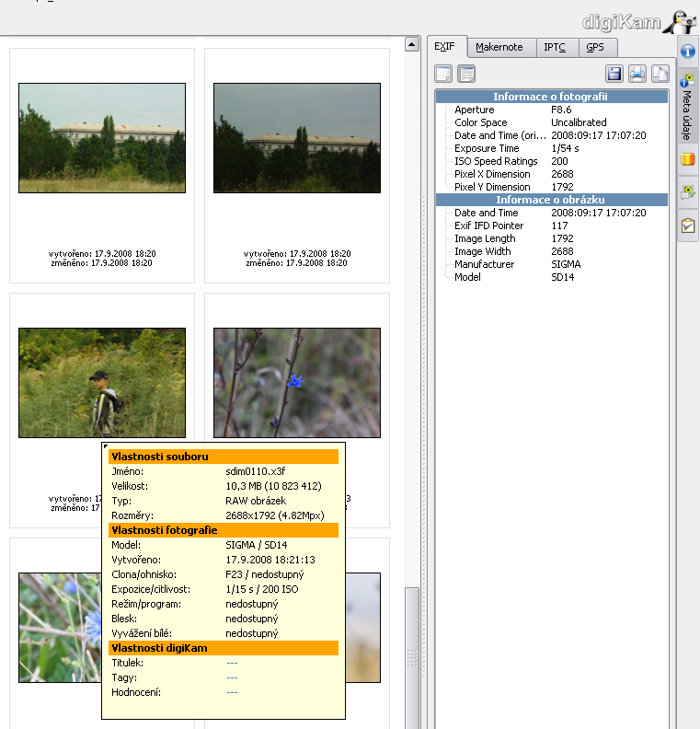Click the 'Vlastnosti digiKam' tooltip header
This screenshot has height=729, width=700.
pos(224,648)
